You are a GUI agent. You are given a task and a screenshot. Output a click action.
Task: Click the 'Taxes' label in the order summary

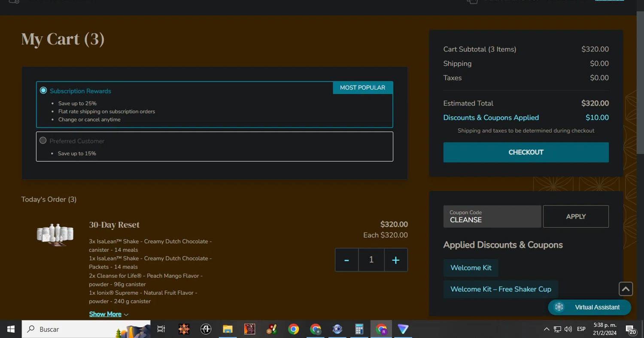[x=453, y=78]
